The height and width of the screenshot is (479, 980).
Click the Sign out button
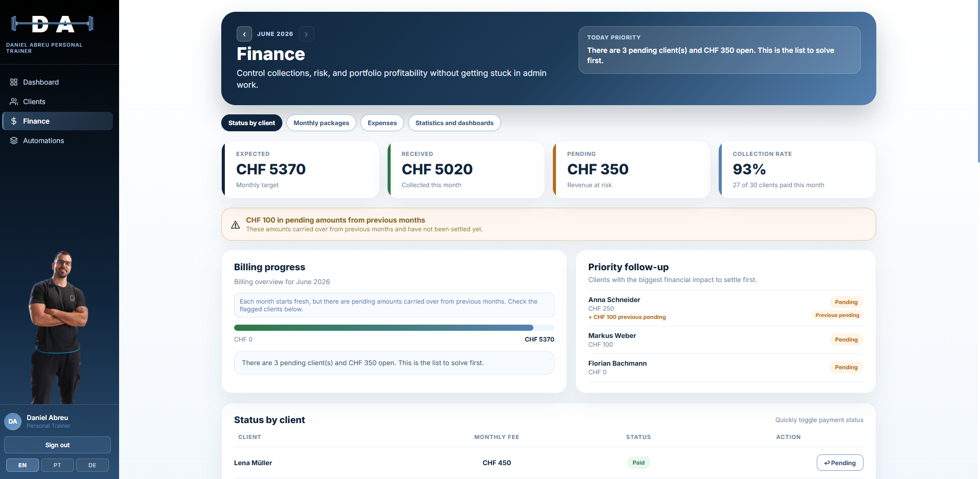(x=57, y=445)
